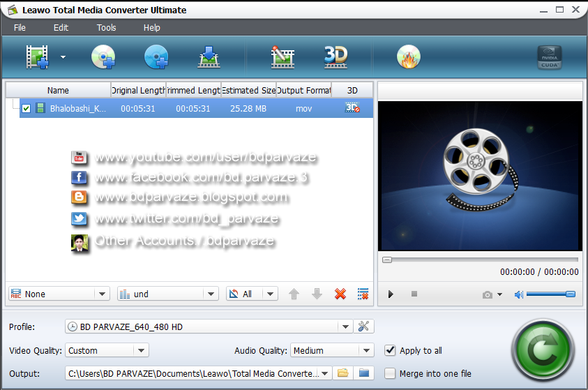Open the video download toolbar icon
Viewport: 588px width, 390px height.
[x=209, y=57]
